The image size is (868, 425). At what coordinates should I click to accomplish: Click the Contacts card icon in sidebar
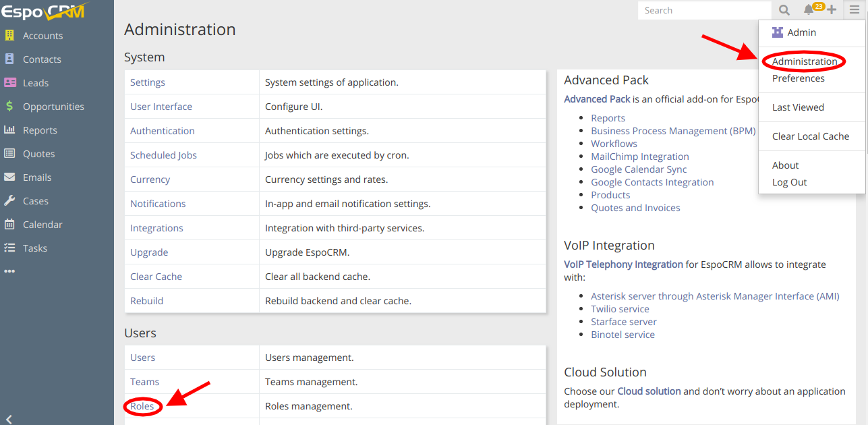pyautogui.click(x=9, y=59)
